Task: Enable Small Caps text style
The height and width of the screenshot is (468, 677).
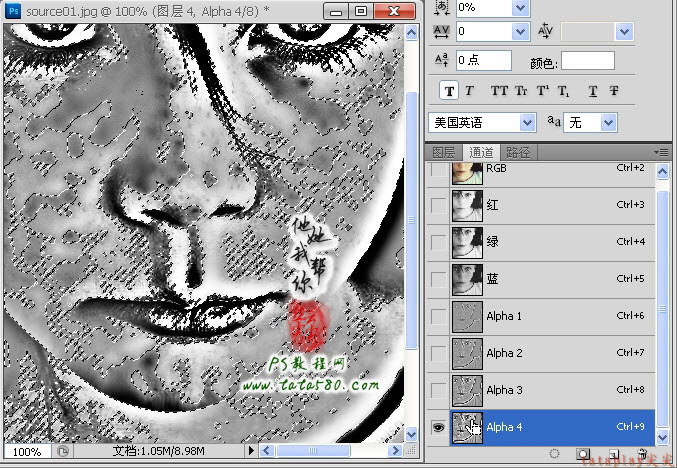Action: point(521,91)
